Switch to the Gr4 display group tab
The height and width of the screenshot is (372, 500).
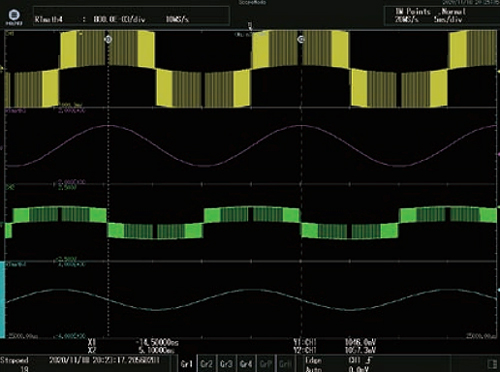(x=246, y=364)
